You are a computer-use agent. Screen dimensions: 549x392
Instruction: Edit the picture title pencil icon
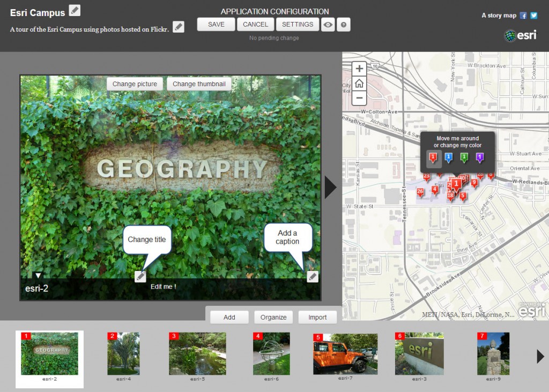pos(140,276)
